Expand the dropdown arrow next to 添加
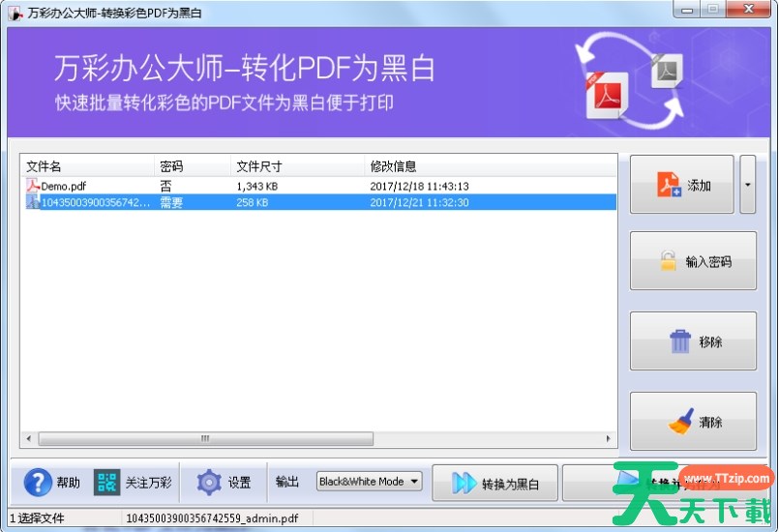779x532 pixels. click(748, 185)
